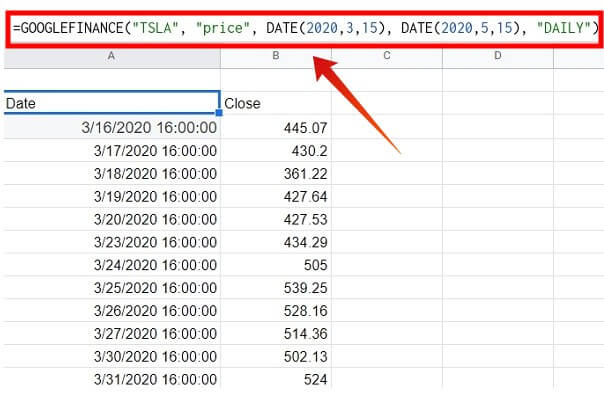Select the closing price 445.07
The width and height of the screenshot is (604, 393).
[276, 127]
